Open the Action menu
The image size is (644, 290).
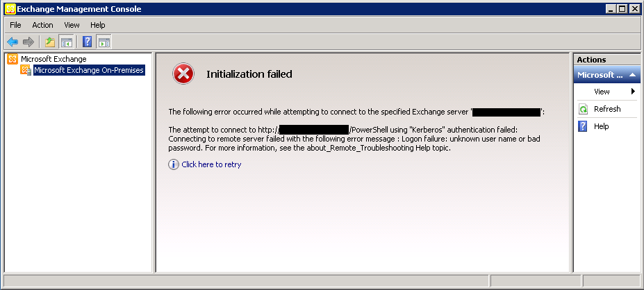pyautogui.click(x=42, y=25)
